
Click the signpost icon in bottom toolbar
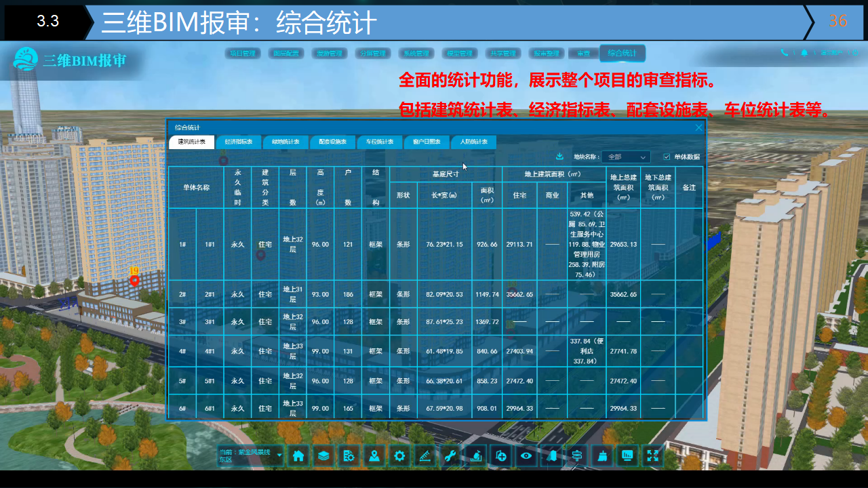point(577,456)
